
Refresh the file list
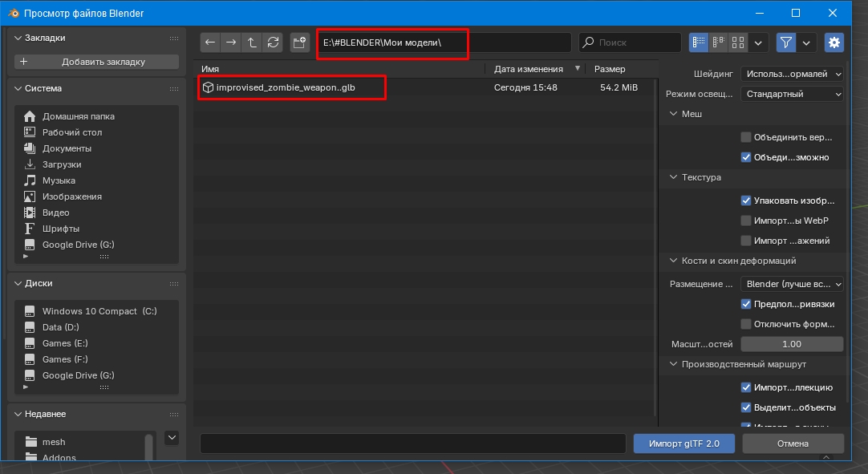pos(273,42)
